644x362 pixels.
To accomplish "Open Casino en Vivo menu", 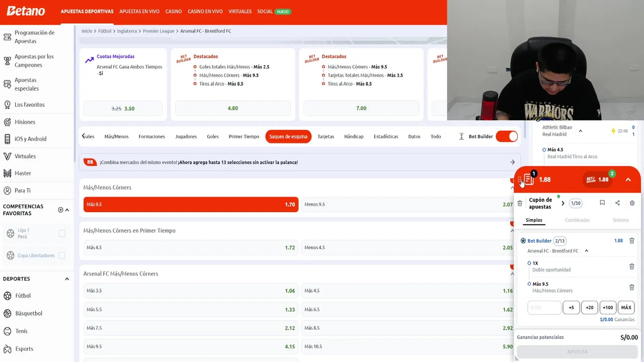I will coord(205,11).
